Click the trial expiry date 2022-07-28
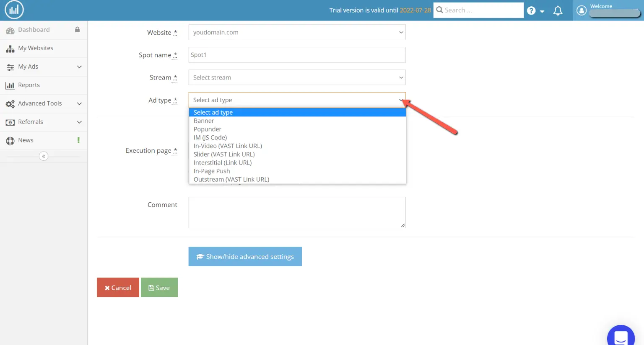This screenshot has height=345, width=644. [x=415, y=10]
